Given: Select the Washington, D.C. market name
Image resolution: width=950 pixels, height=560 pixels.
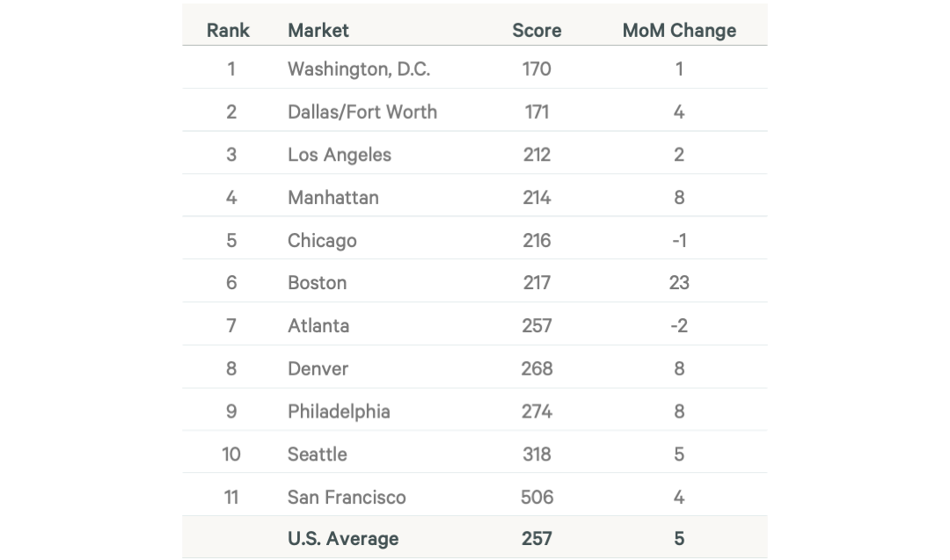Looking at the screenshot, I should [358, 69].
